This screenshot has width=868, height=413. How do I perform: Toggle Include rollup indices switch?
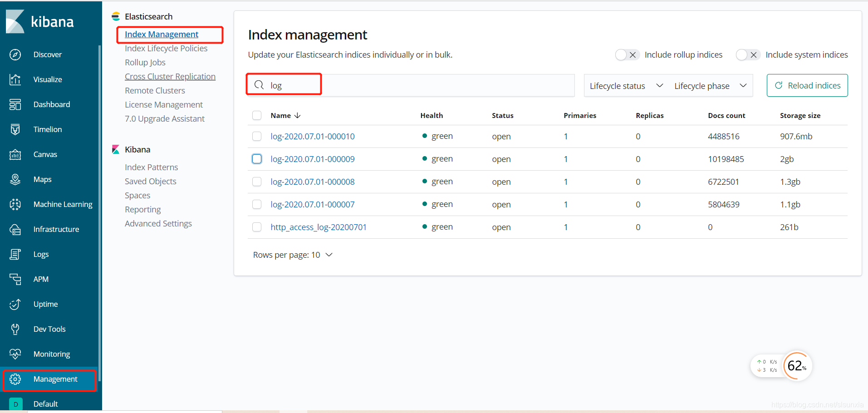coord(628,54)
